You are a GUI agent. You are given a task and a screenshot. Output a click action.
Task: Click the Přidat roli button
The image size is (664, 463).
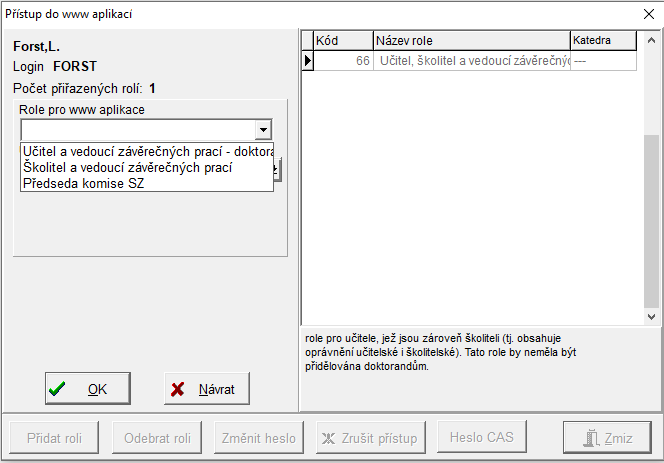55,438
